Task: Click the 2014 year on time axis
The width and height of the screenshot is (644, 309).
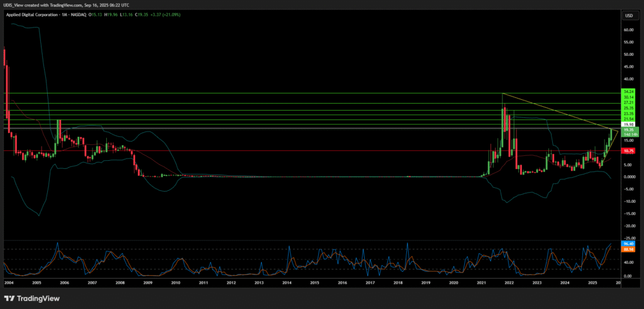Action: tap(287, 283)
